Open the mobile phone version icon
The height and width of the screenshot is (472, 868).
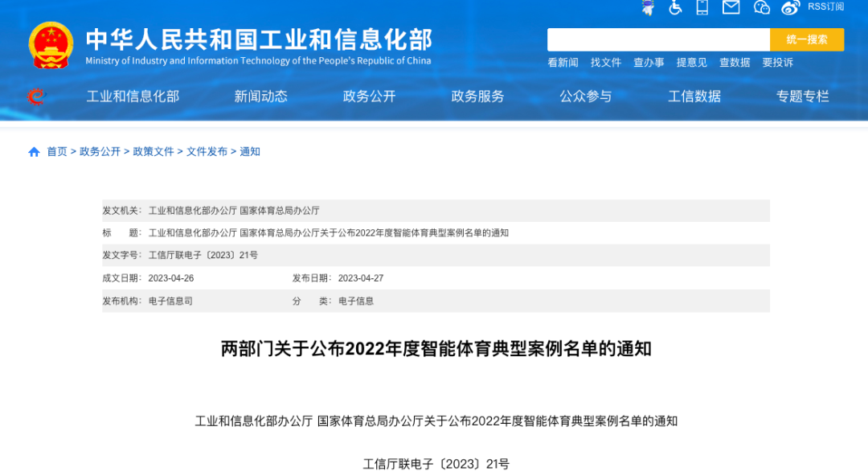pos(702,7)
